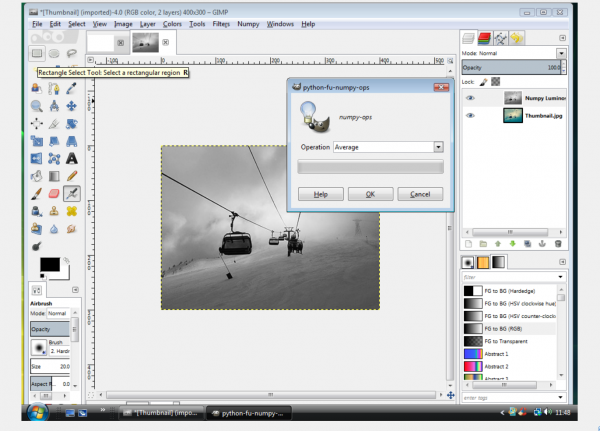Image resolution: width=600 pixels, height=431 pixels.
Task: Select the Crop knife tool
Action: (x=54, y=124)
